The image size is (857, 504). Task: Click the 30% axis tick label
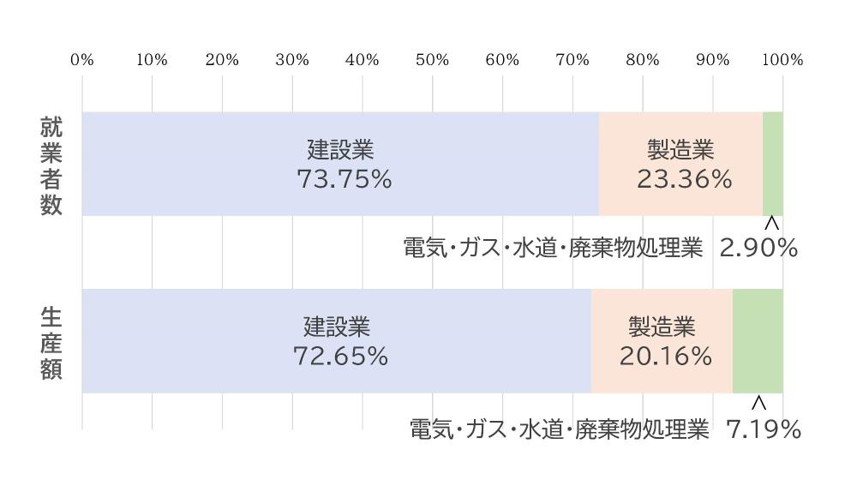coord(292,60)
